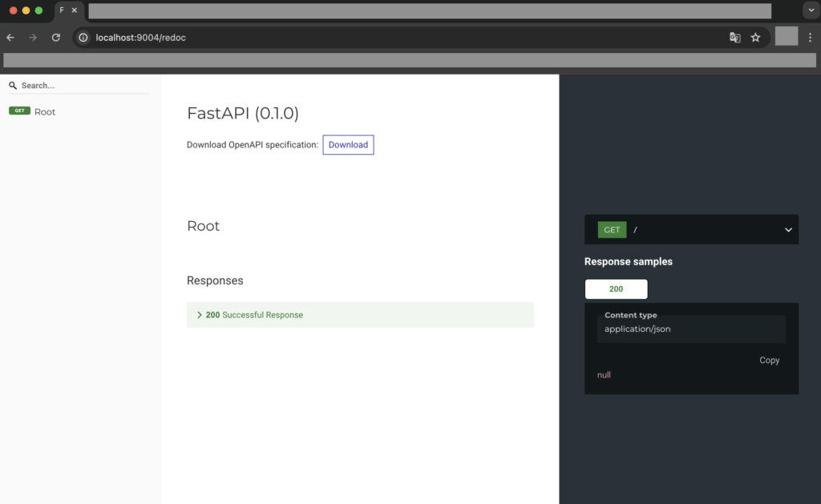Click the browser back arrow

(x=10, y=38)
